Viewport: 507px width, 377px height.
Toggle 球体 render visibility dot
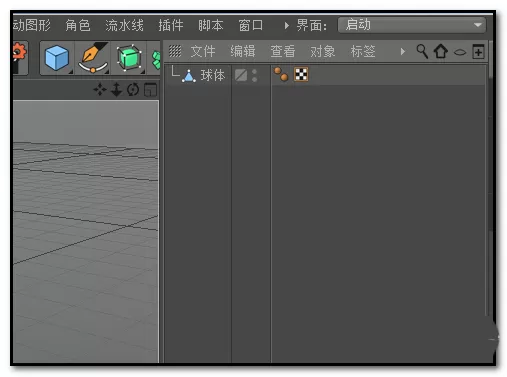point(255,79)
